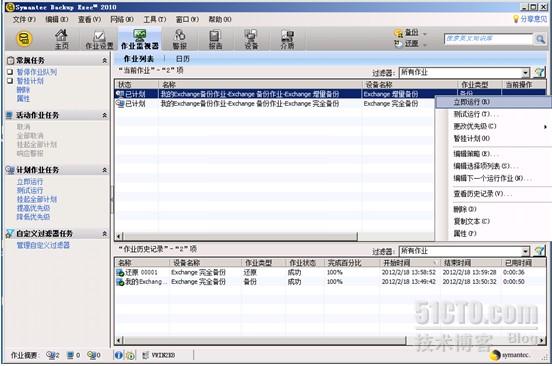Open the 还原 dropdown arrow
The image size is (552, 366).
424,45
